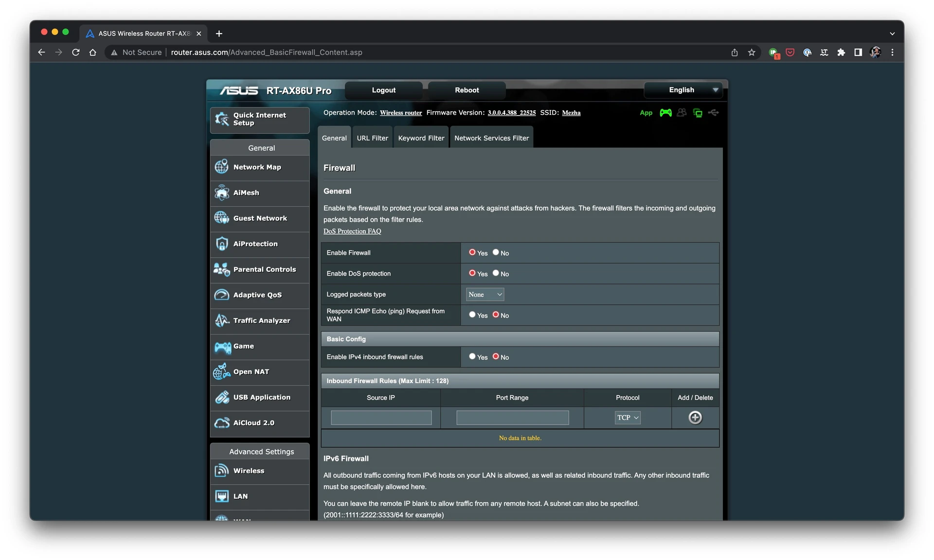Open Parental Controls section
934x560 pixels.
pyautogui.click(x=259, y=269)
